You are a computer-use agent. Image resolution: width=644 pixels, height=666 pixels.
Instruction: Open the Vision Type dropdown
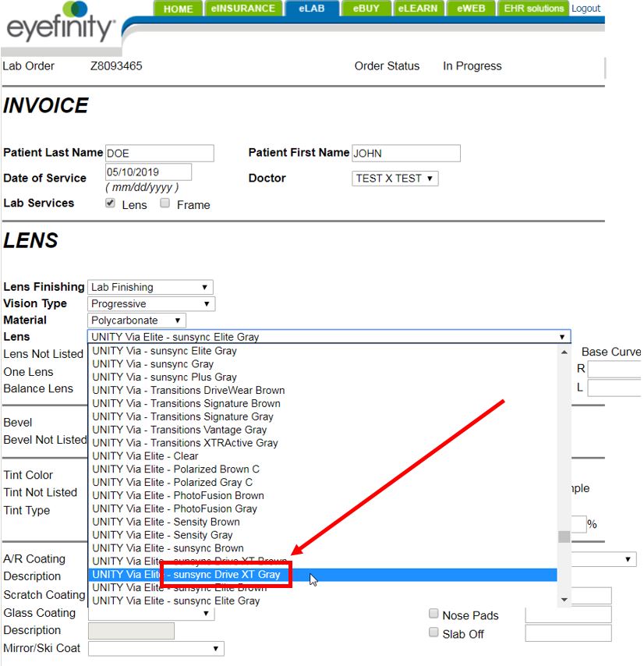coord(151,303)
